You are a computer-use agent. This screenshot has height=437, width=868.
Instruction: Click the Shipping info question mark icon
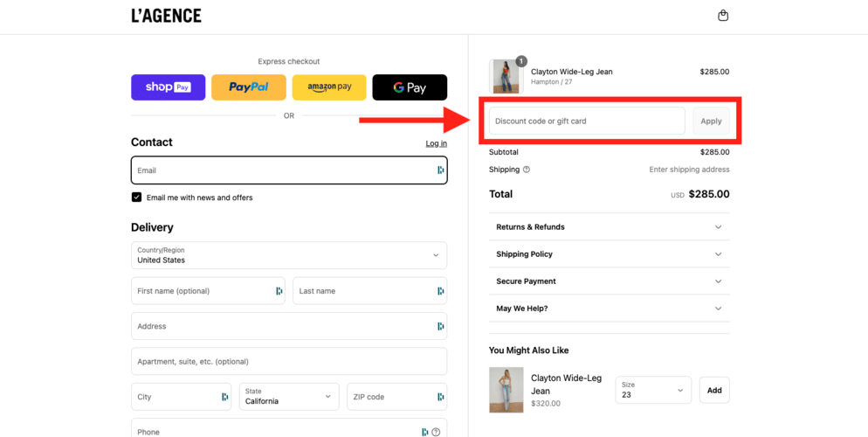(527, 170)
